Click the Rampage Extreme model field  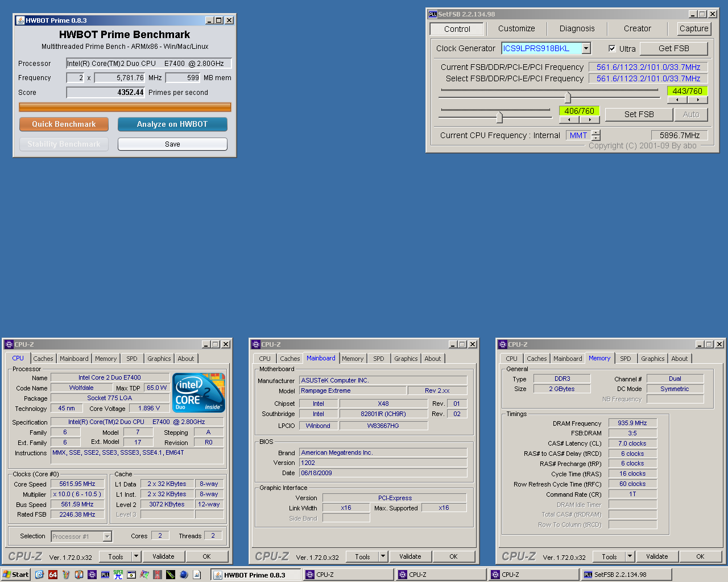coord(353,390)
